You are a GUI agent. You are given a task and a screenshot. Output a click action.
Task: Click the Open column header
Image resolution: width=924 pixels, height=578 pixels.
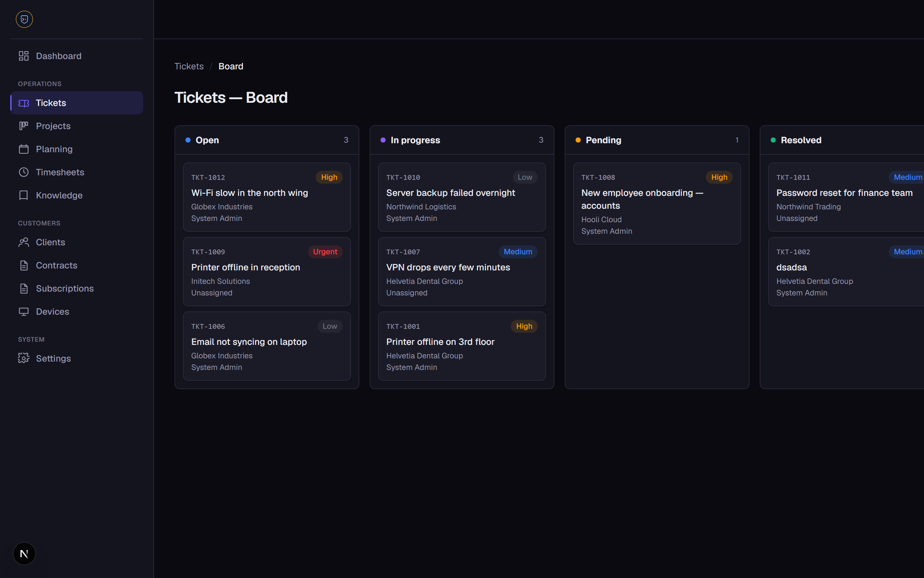[267, 140]
